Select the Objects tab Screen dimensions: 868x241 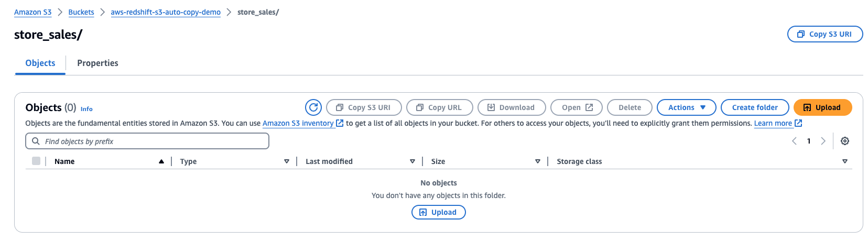pos(40,63)
